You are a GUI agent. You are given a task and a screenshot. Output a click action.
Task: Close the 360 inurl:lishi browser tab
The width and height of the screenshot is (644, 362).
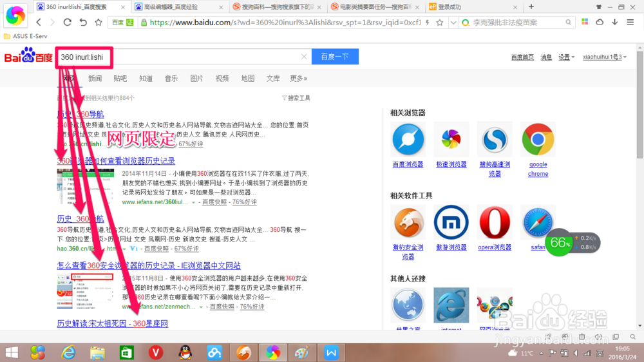pos(123,7)
